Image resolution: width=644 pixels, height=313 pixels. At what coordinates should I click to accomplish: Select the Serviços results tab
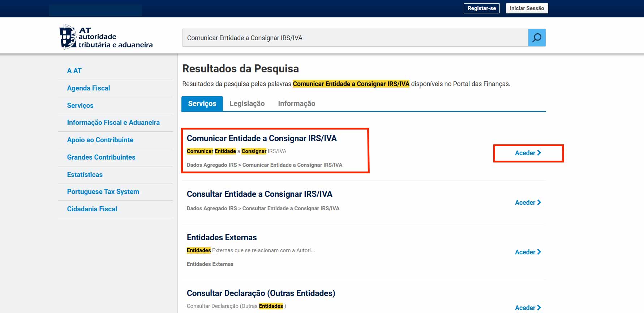point(202,103)
